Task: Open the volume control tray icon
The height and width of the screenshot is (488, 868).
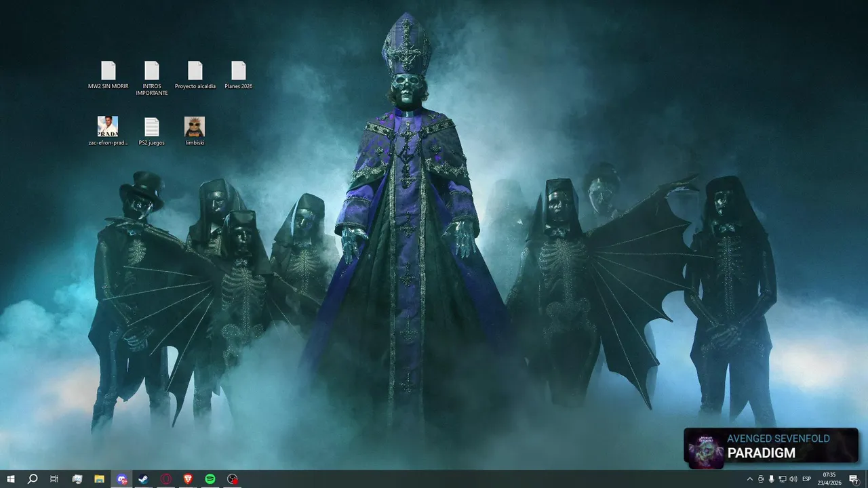Action: tap(793, 479)
